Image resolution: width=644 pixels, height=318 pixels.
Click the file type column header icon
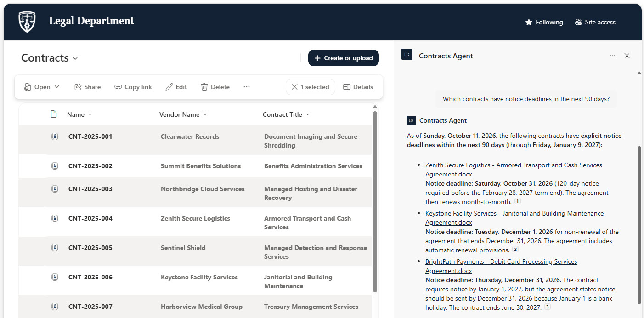point(54,114)
